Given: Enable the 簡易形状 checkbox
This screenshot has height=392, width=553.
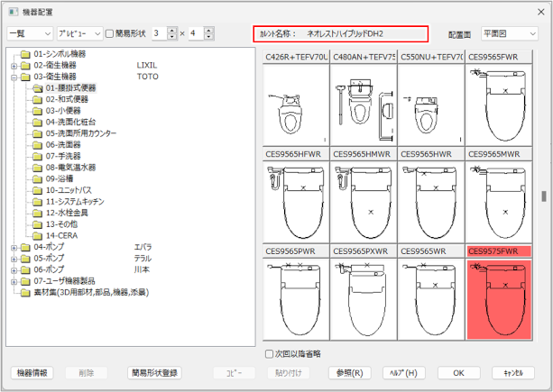Looking at the screenshot, I should [x=109, y=33].
